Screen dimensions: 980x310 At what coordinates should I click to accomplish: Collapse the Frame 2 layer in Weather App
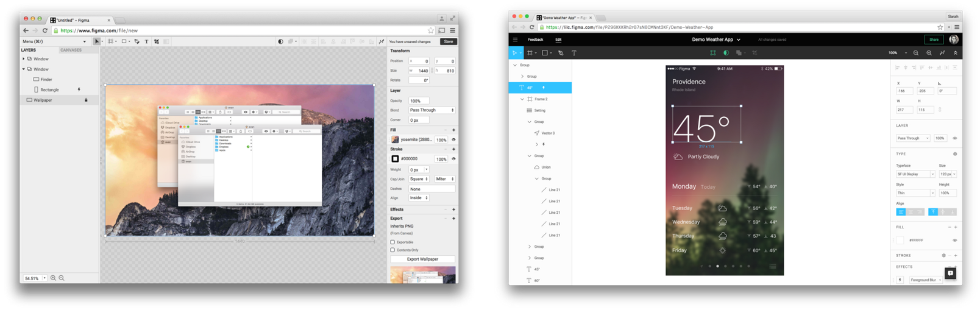[x=522, y=99]
